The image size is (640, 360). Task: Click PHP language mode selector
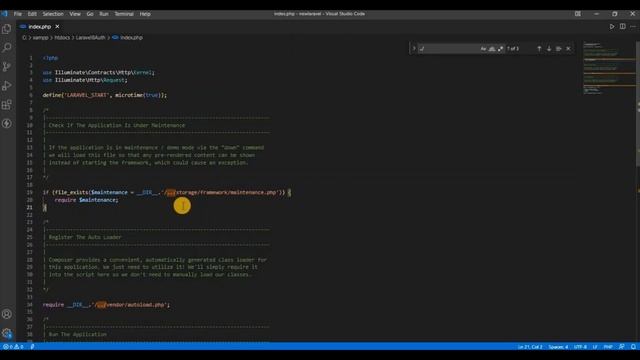[608, 347]
